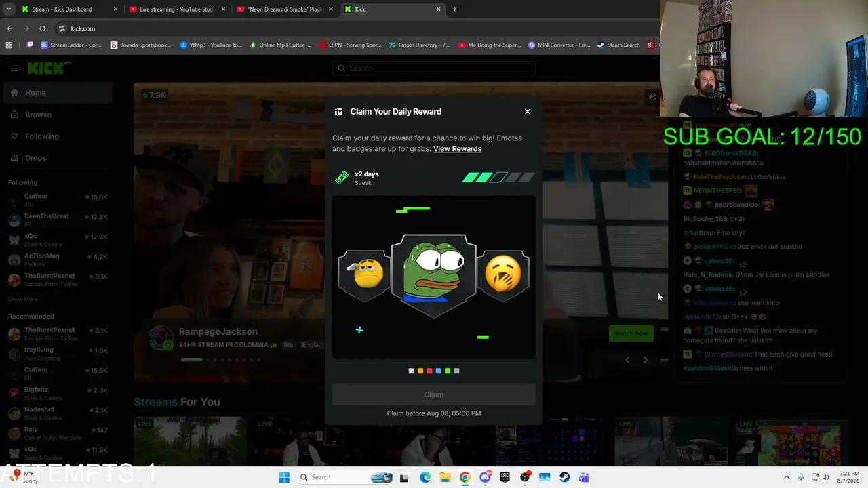Open File Explorer from the taskbar
This screenshot has height=488, width=868.
point(445,477)
